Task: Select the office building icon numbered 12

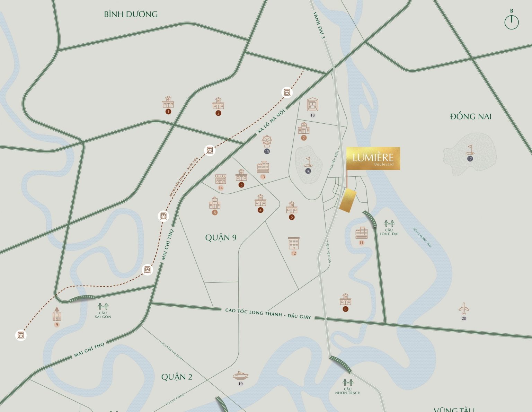Action: coord(294,243)
